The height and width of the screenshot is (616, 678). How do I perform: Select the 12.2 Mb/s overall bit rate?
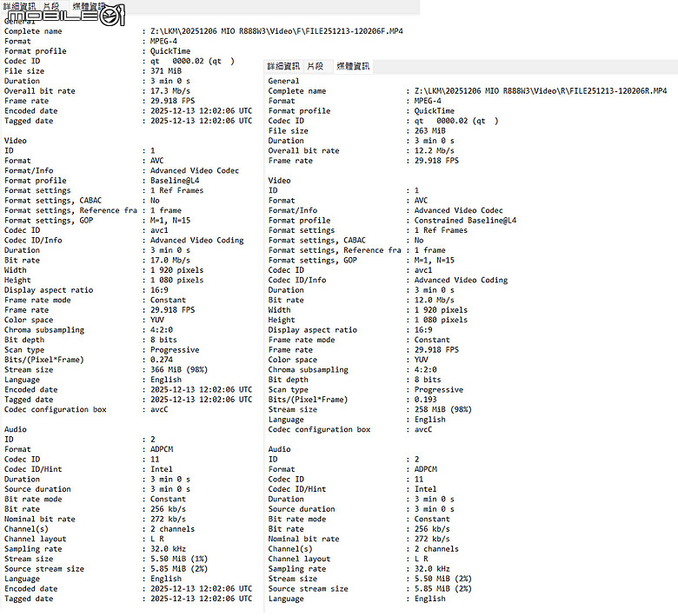tap(434, 150)
